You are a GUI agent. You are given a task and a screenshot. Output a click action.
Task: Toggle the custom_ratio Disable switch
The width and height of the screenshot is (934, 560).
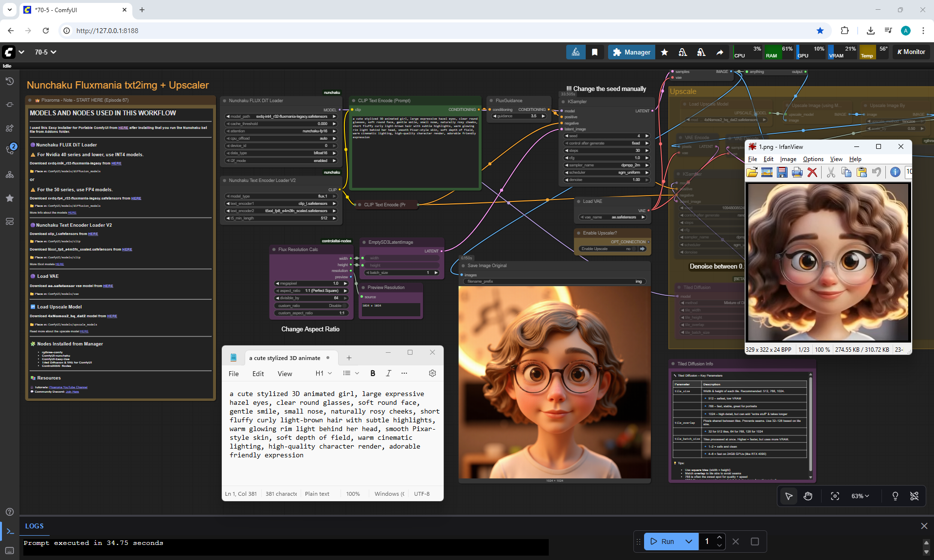pyautogui.click(x=344, y=306)
